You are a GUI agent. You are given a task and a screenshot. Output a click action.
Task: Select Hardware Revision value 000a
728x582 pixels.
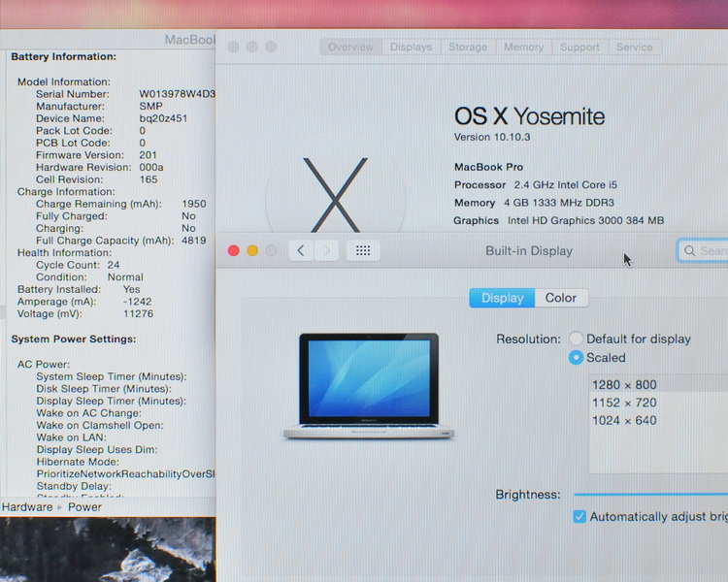tap(150, 167)
